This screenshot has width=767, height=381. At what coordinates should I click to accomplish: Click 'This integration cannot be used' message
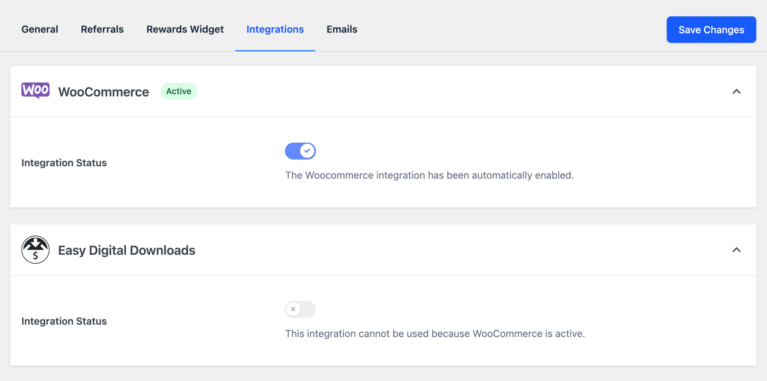435,334
